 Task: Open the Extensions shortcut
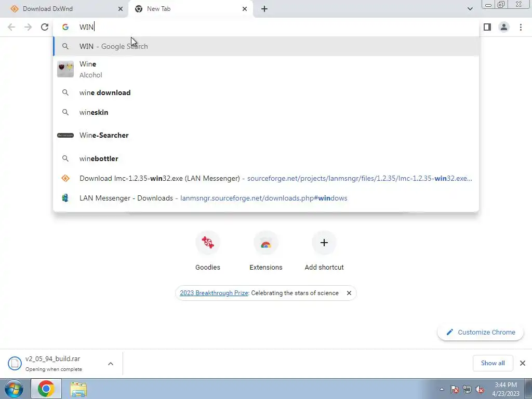[x=266, y=251]
